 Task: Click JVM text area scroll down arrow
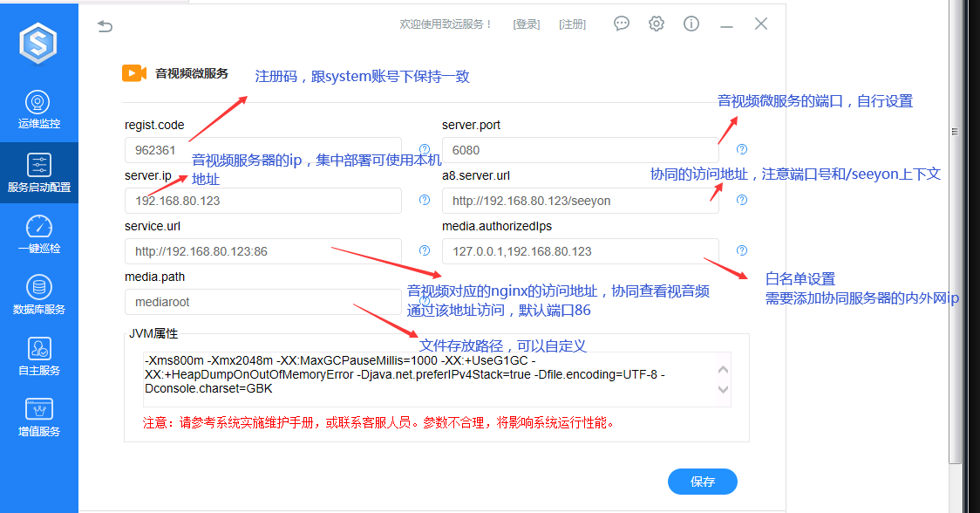[723, 389]
